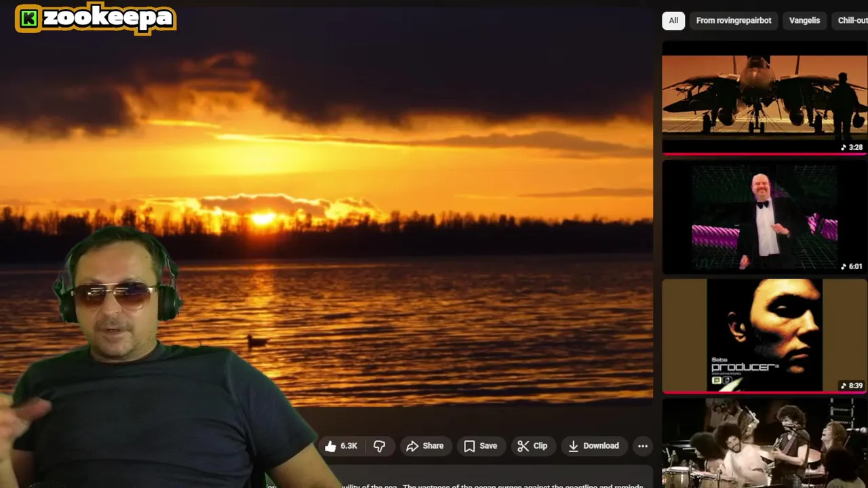Create a Clip from the video

point(532,446)
